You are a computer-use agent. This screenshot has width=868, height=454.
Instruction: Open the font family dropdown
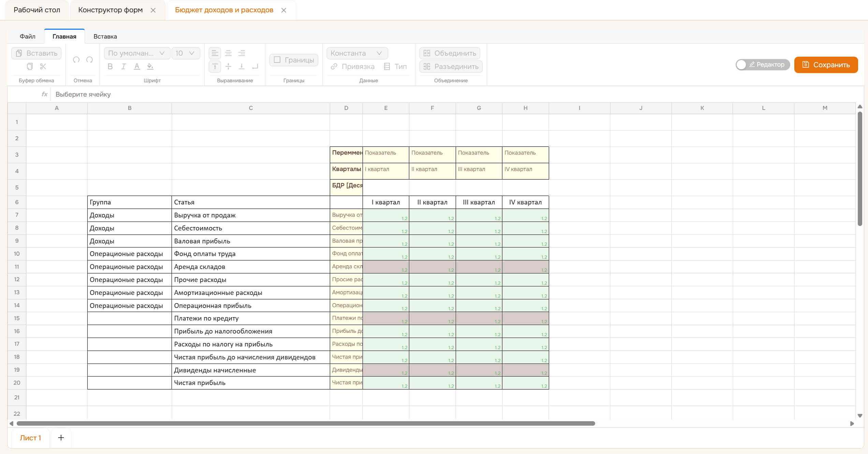137,53
